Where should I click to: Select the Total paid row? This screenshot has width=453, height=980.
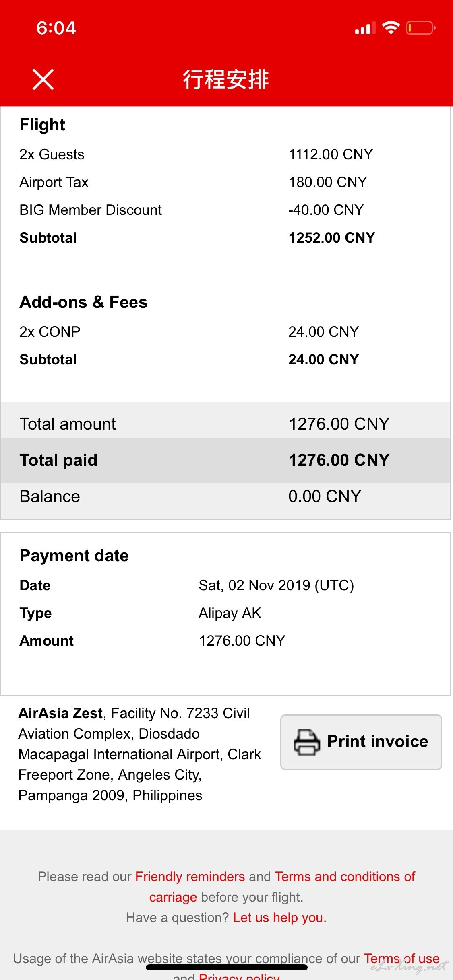click(225, 460)
